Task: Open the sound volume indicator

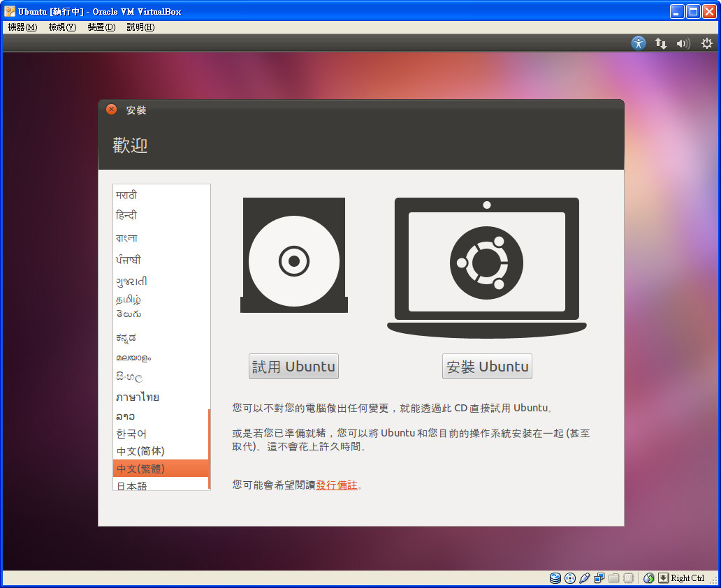Action: point(683,43)
